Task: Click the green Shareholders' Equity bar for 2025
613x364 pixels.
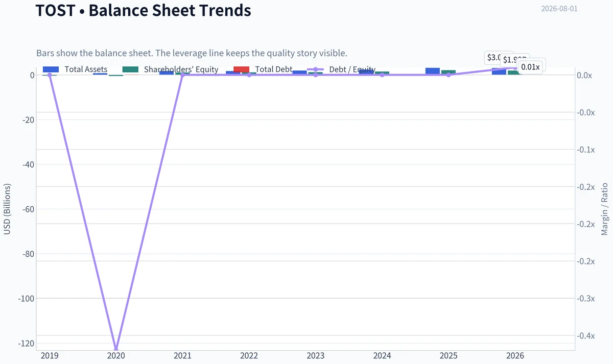Action: pos(449,72)
